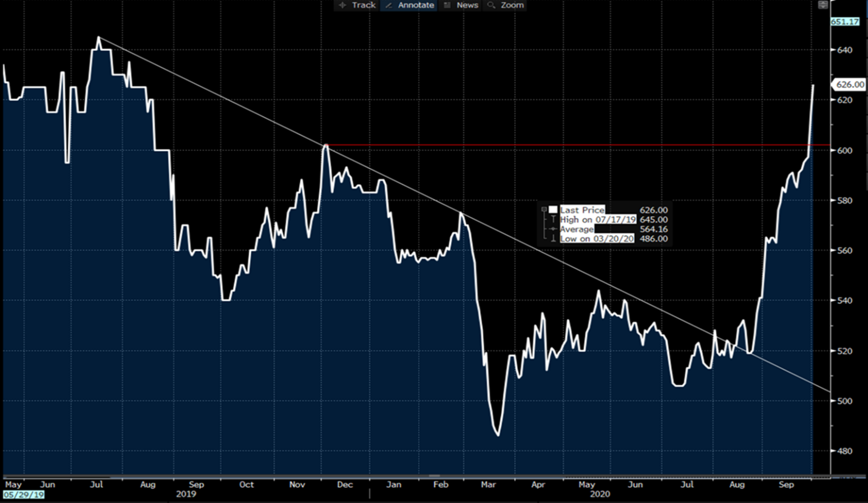The image size is (868, 503).
Task: Collapse the legend tree with minus box
Action: coord(544,209)
